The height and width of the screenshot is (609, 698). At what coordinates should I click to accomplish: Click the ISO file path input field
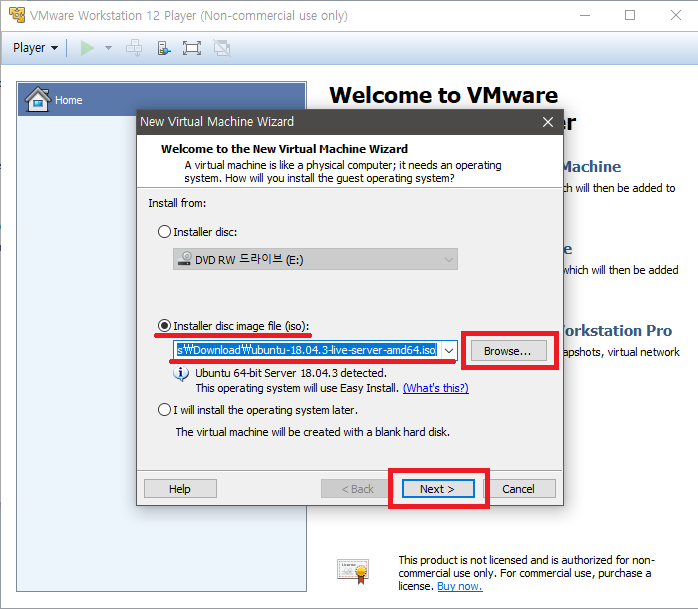(307, 350)
